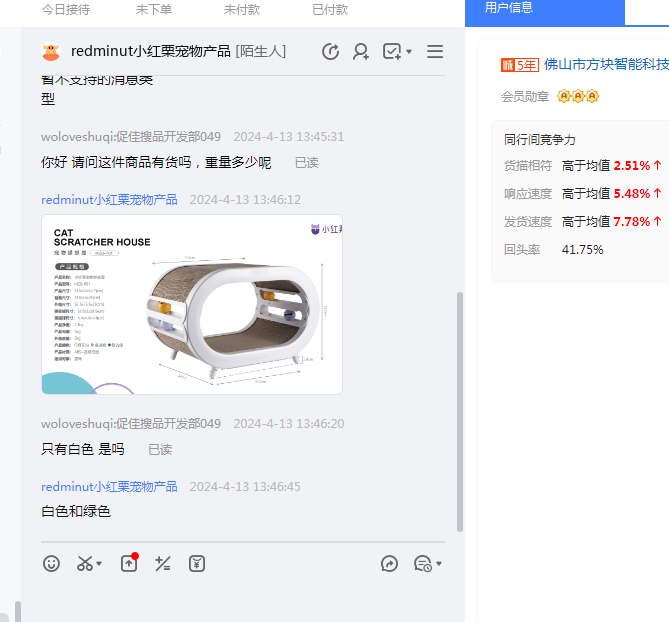The width and height of the screenshot is (669, 622).
Task: Click the redminut sender name above image
Action: (x=109, y=200)
